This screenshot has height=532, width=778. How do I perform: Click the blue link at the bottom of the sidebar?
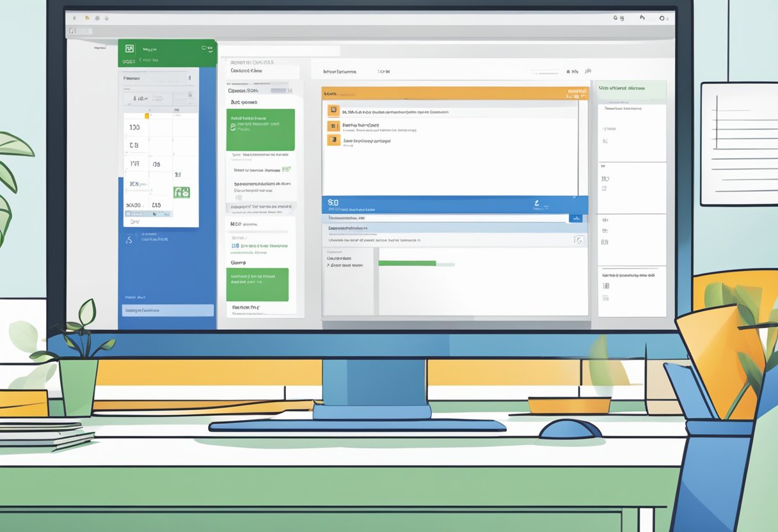pyautogui.click(x=167, y=310)
